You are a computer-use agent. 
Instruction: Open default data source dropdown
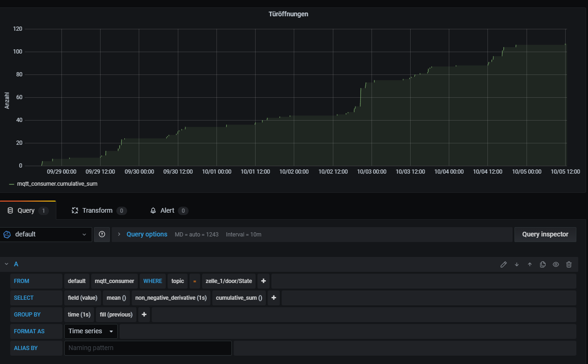pos(46,234)
